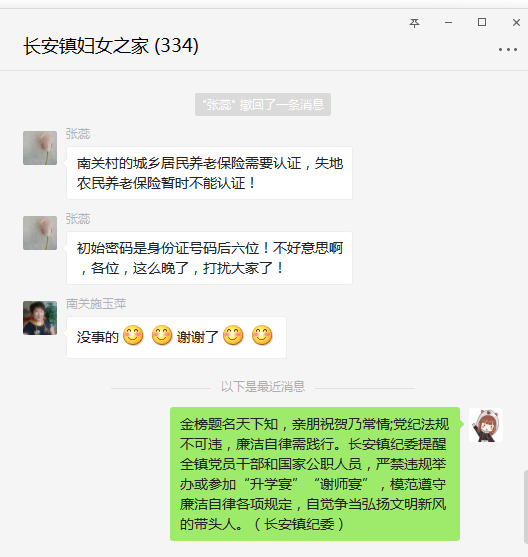Image resolution: width=528 pixels, height=557 pixels.
Task: Close the chat window
Action: [x=516, y=23]
